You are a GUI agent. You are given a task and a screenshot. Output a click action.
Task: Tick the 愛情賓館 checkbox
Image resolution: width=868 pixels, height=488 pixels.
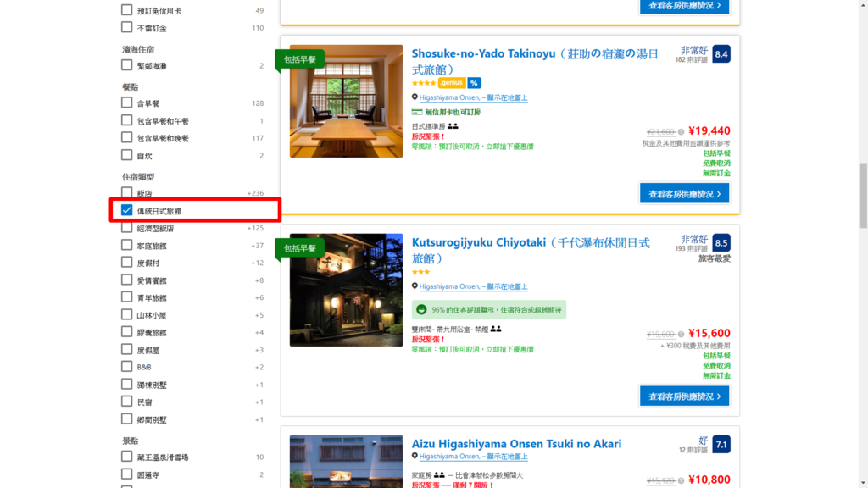(x=127, y=280)
